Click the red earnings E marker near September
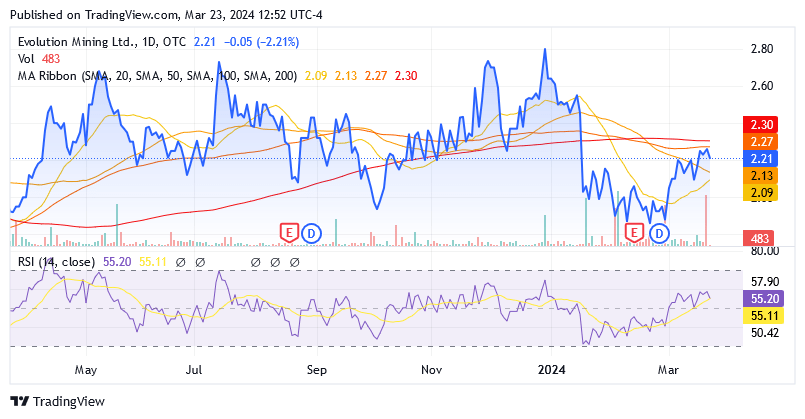 (x=289, y=233)
